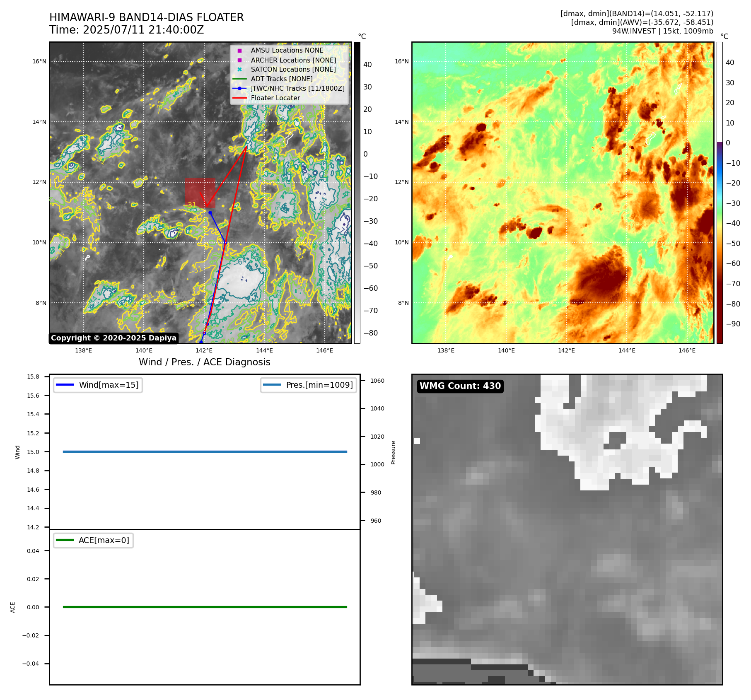
Task: Click the 'Wind' axis label
Action: pos(17,452)
